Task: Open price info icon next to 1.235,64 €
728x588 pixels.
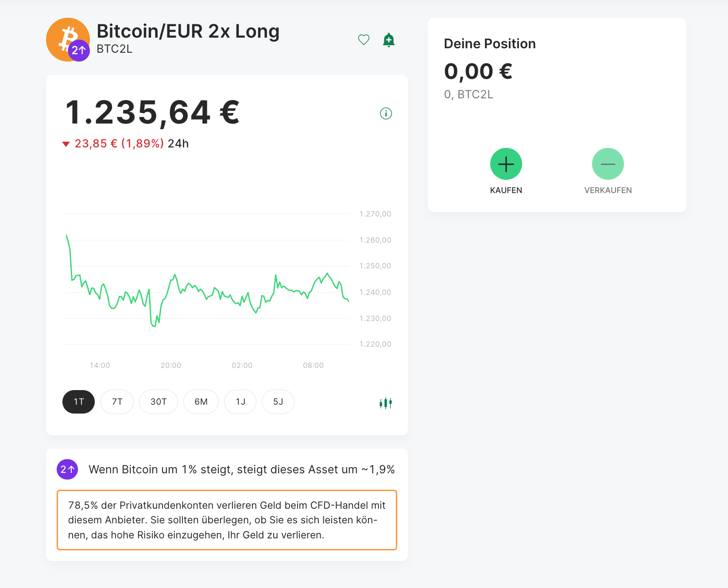Action: pyautogui.click(x=386, y=114)
